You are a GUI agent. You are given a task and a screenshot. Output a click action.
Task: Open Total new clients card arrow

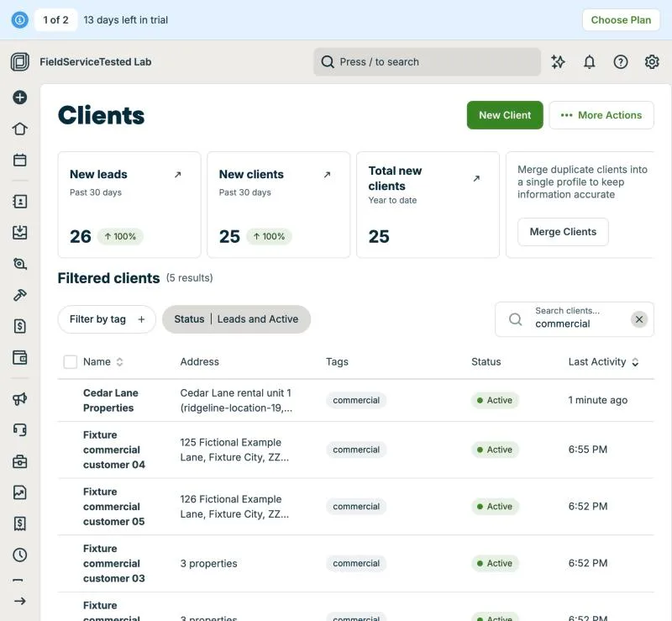pos(476,178)
